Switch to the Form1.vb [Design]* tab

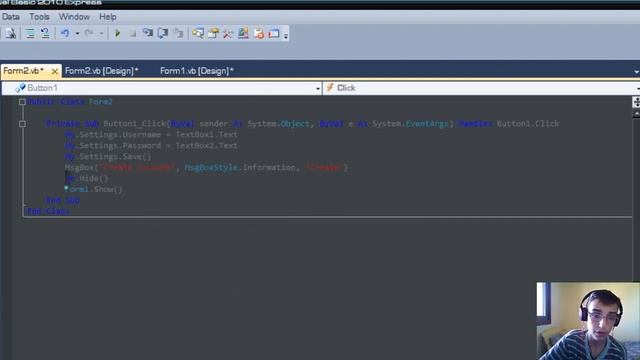197,71
